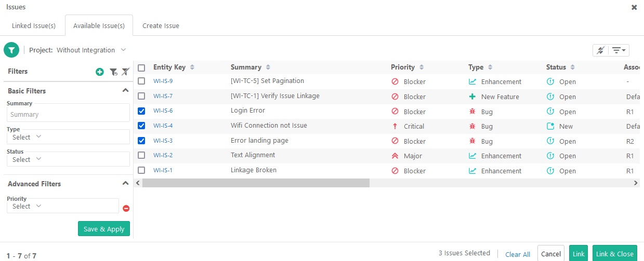Image resolution: width=644 pixels, height=261 pixels.
Task: Switch to the Linked Issue(s) tab
Action: coord(34,25)
